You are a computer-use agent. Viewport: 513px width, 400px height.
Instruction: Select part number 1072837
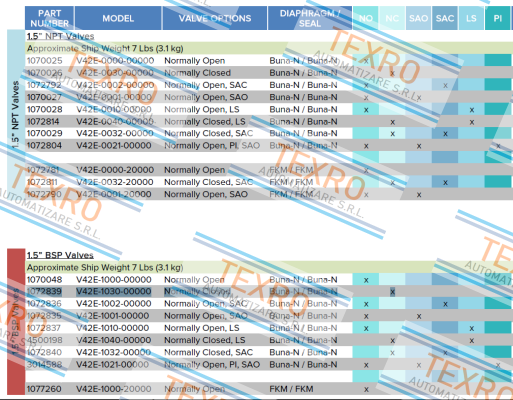[x=44, y=328]
